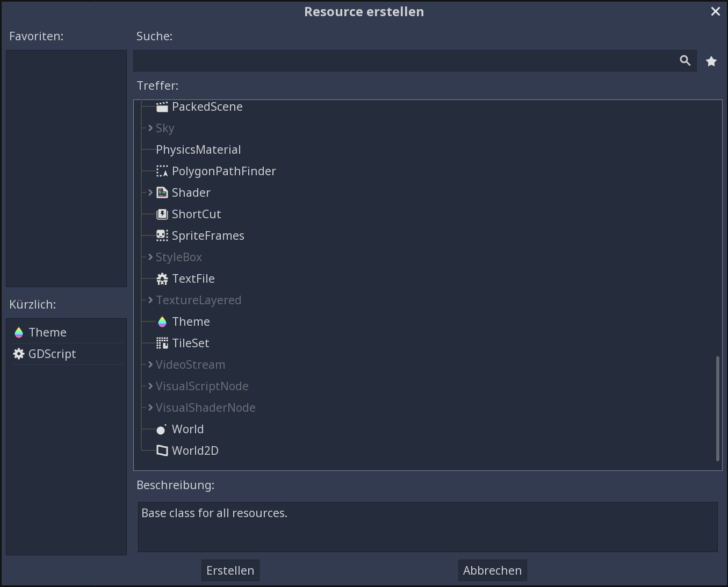Image resolution: width=728 pixels, height=587 pixels.
Task: Click the ShortCut icon
Action: tap(162, 214)
